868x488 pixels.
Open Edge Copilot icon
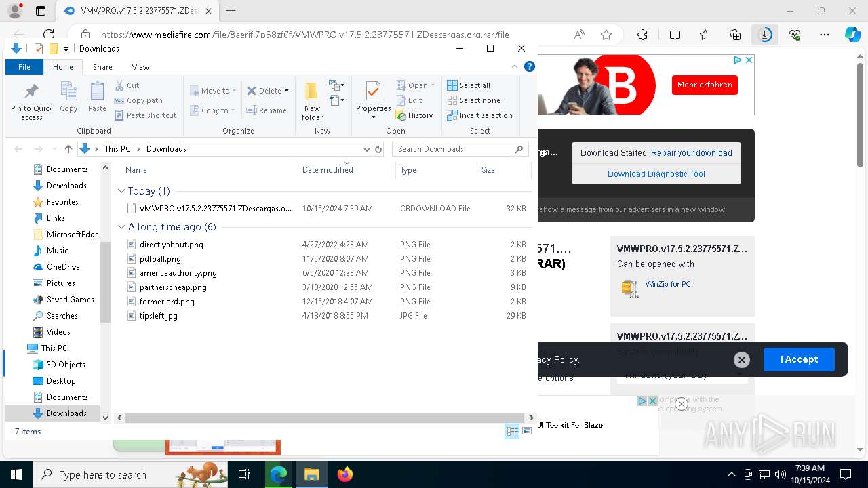[x=852, y=35]
